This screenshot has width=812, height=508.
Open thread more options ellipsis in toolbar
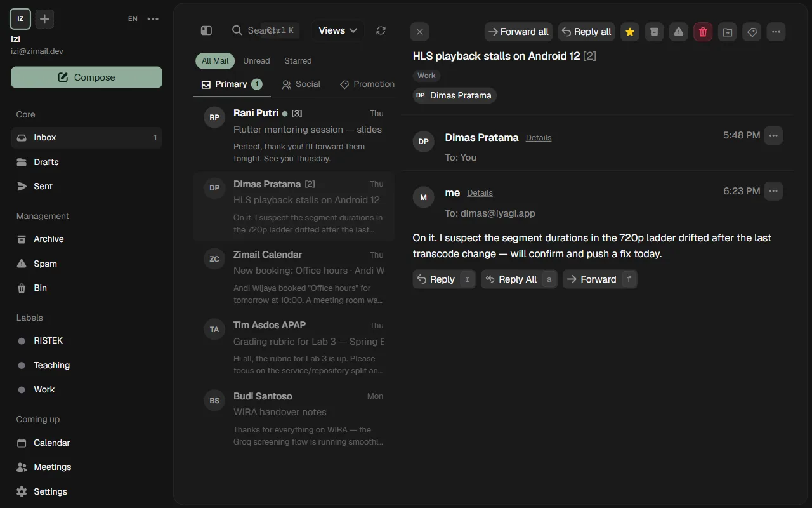(776, 32)
